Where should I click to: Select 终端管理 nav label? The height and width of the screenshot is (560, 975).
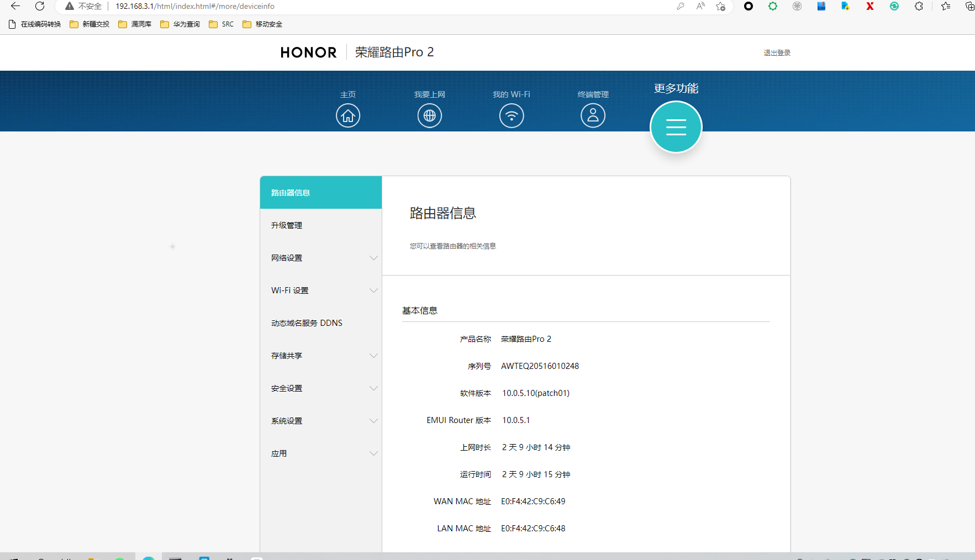593,94
